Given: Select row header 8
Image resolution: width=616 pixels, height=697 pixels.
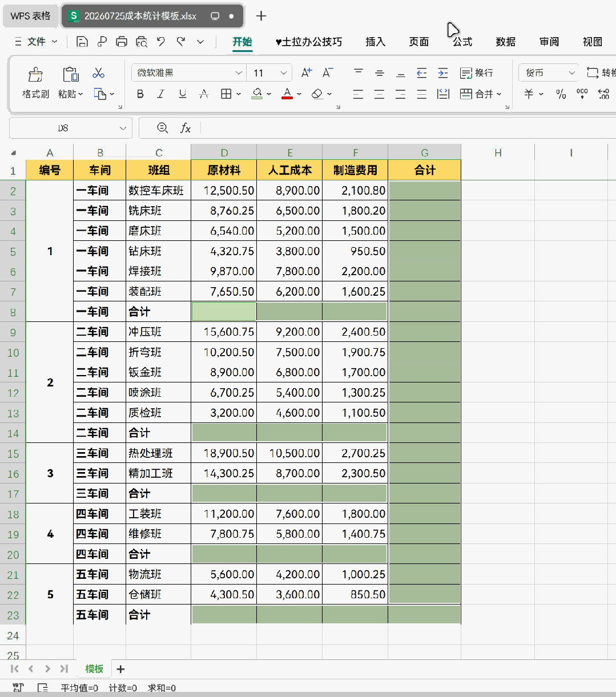Looking at the screenshot, I should tap(13, 312).
